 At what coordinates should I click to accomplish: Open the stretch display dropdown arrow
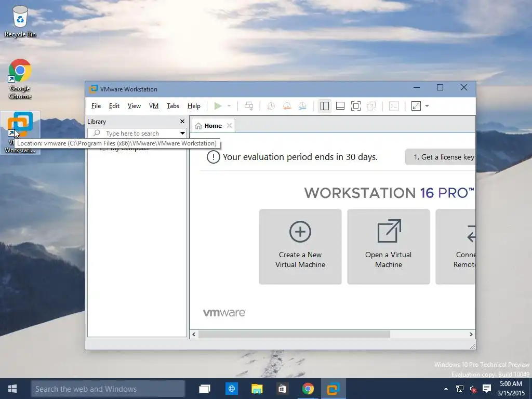tap(427, 106)
